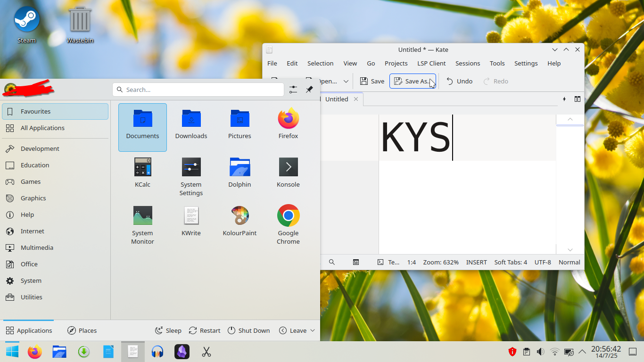This screenshot has height=362, width=644.
Task: Click the Restart button
Action: tap(205, 330)
